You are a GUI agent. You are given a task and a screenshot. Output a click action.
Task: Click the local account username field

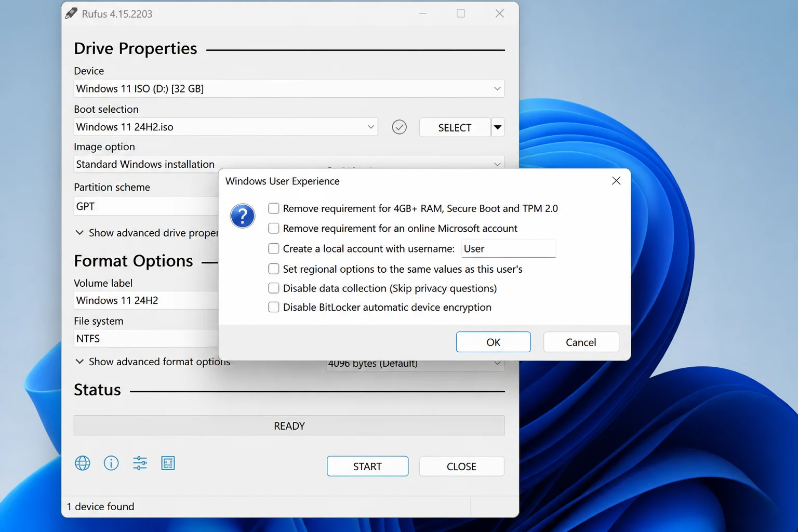point(509,248)
